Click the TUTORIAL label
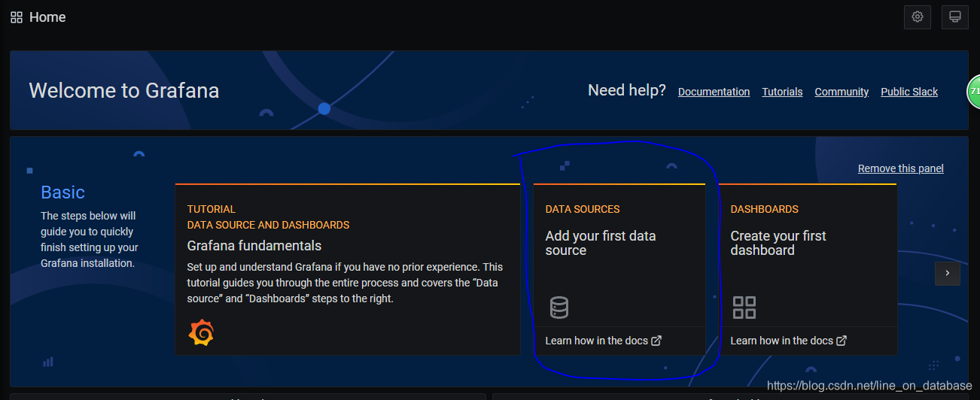980x400 pixels. point(212,209)
